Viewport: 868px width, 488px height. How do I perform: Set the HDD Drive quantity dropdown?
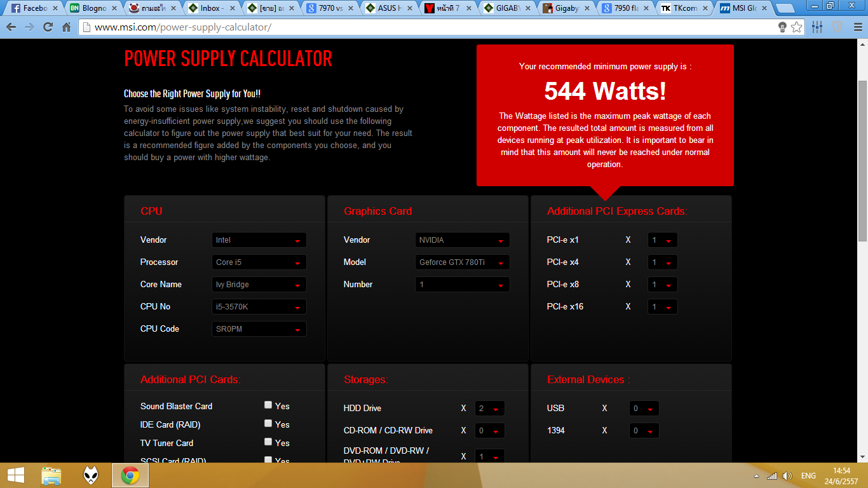coord(489,409)
